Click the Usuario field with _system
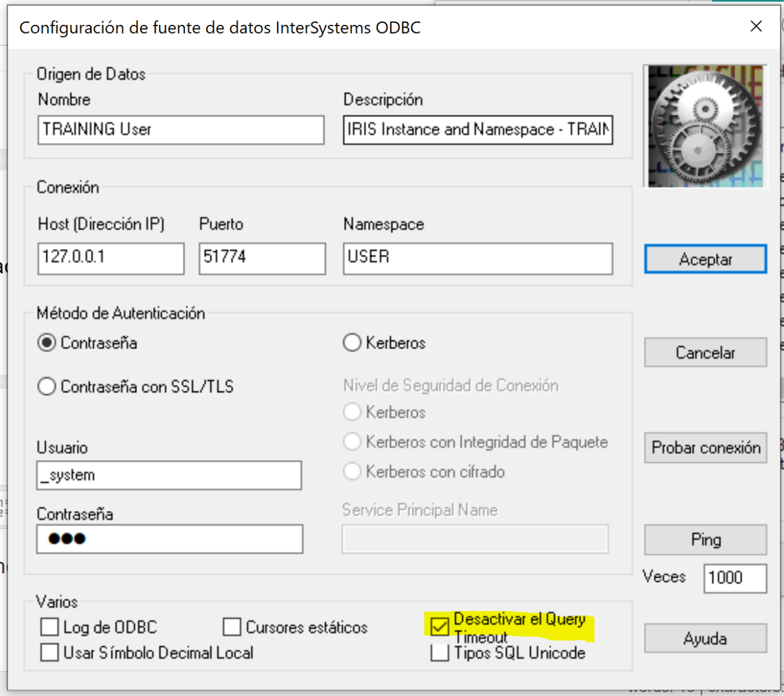 point(169,476)
